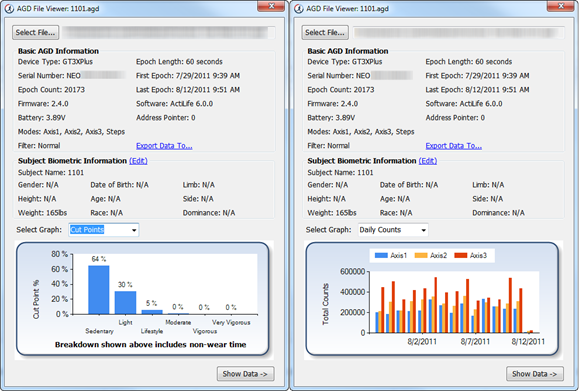Click the file path field in left window
This screenshot has height=391, width=579.
point(168,32)
